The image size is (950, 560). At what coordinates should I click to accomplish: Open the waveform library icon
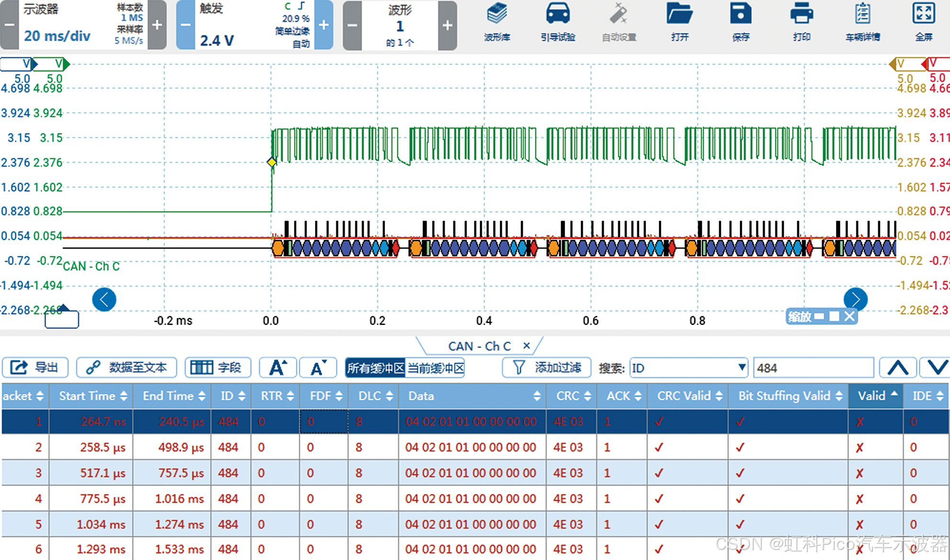497,14
